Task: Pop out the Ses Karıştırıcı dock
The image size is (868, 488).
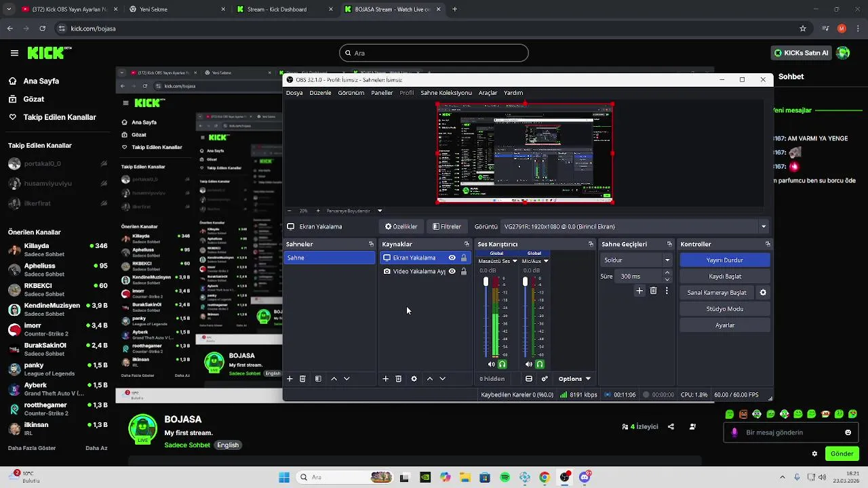Action: click(x=591, y=244)
